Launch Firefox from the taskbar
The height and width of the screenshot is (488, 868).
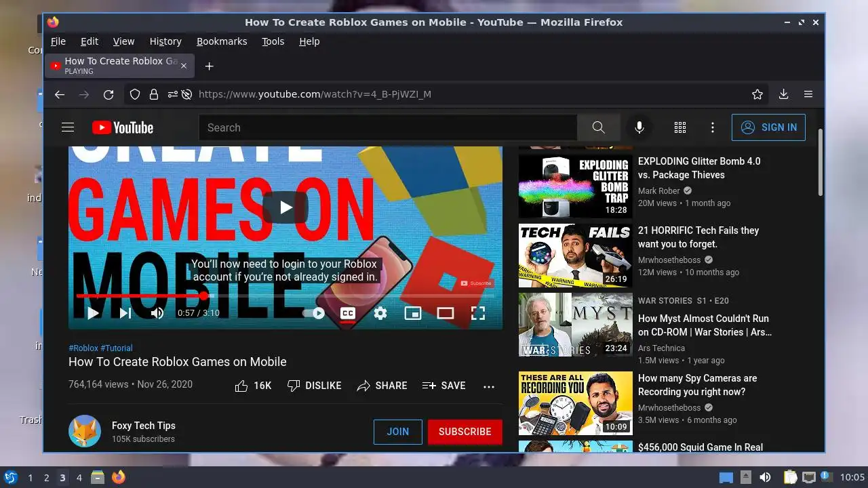pos(119,477)
